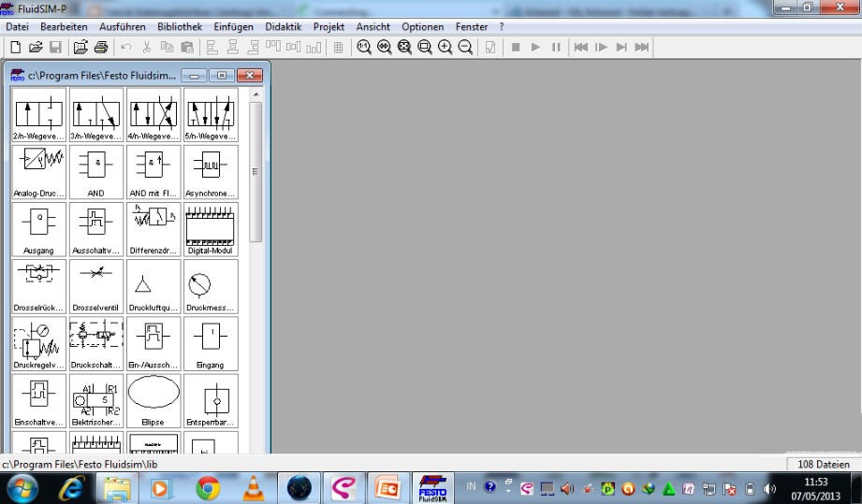Pause the simulation
This screenshot has width=862, height=504.
pos(556,47)
